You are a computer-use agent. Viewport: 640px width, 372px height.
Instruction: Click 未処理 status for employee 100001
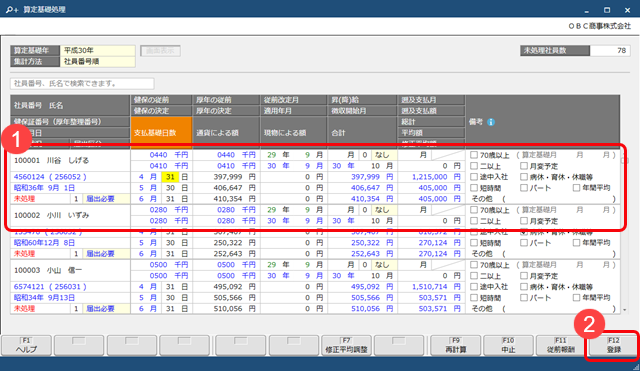point(24,199)
